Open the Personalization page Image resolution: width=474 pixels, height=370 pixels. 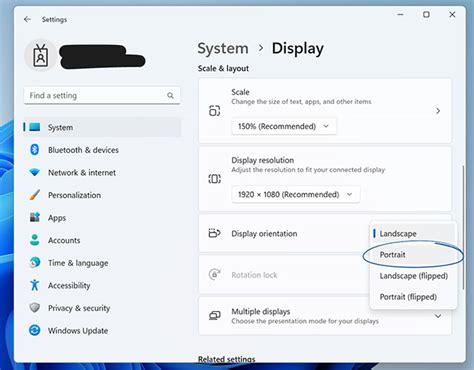tap(102, 195)
